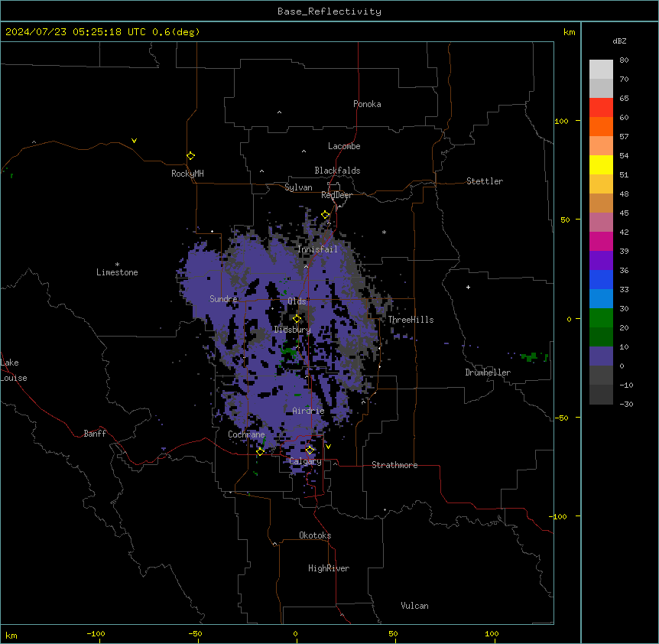Click the Ponoka label
Screen dimensions: 659x644
(367, 104)
